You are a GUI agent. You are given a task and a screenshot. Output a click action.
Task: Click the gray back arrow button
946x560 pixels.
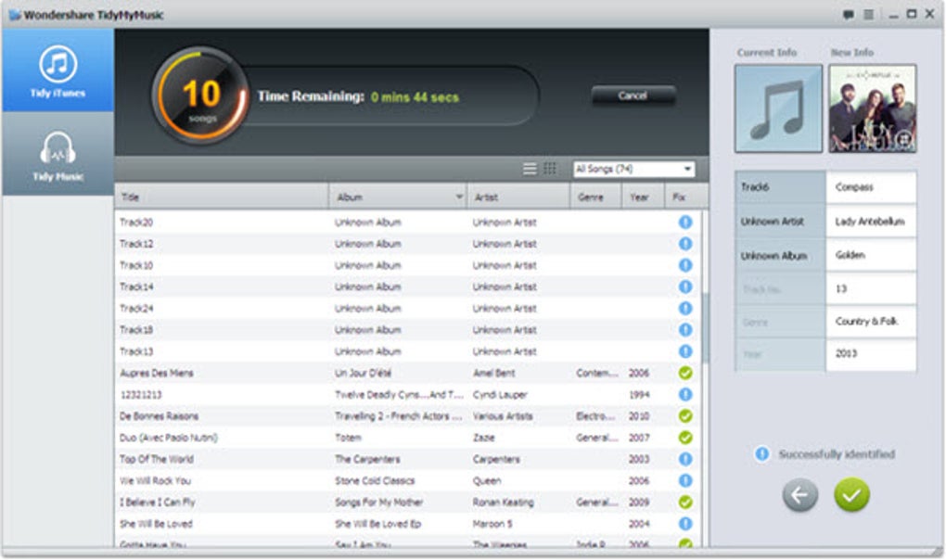800,495
